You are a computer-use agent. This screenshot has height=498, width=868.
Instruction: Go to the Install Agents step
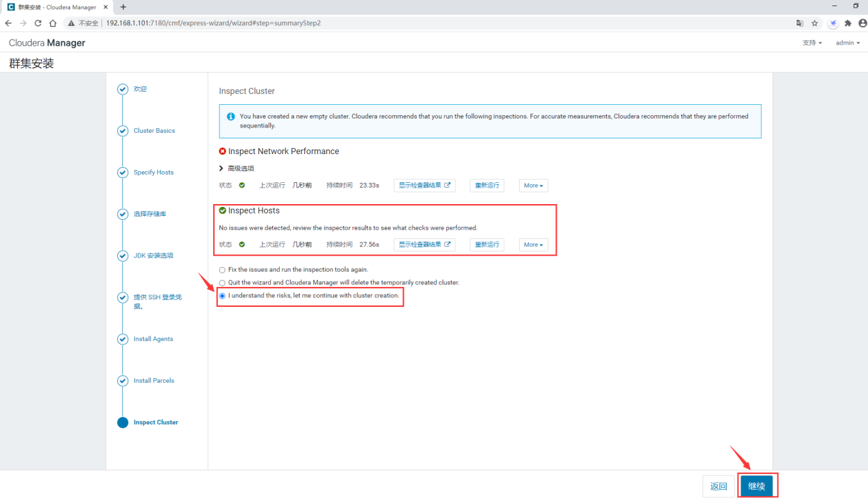pos(154,339)
